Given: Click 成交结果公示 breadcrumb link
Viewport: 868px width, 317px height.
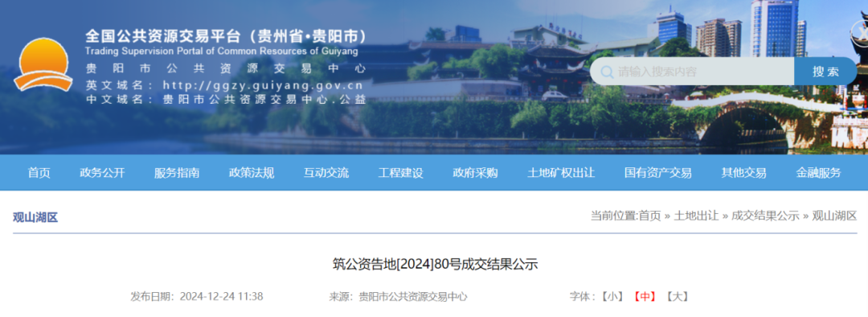Looking at the screenshot, I should [766, 216].
